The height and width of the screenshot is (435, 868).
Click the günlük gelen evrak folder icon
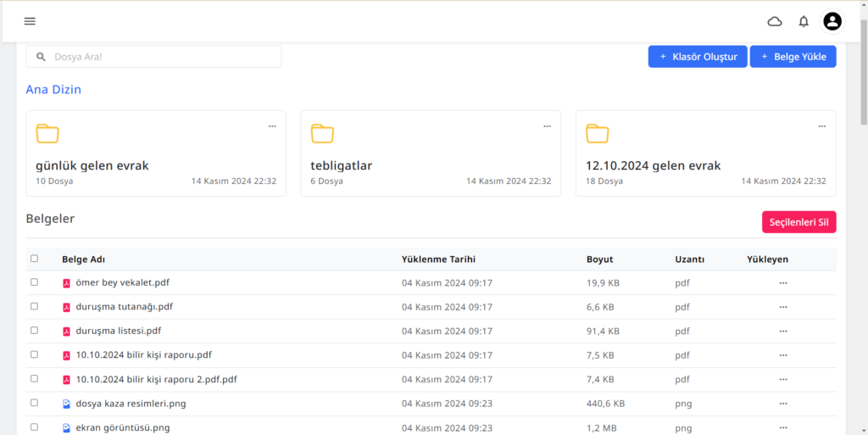coord(47,133)
